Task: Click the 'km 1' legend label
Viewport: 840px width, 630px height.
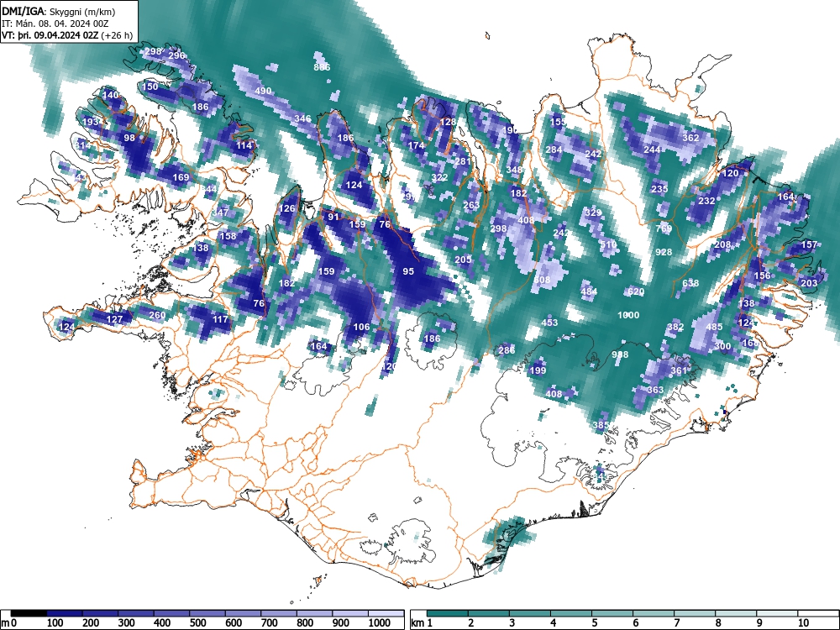Action: tap(422, 623)
